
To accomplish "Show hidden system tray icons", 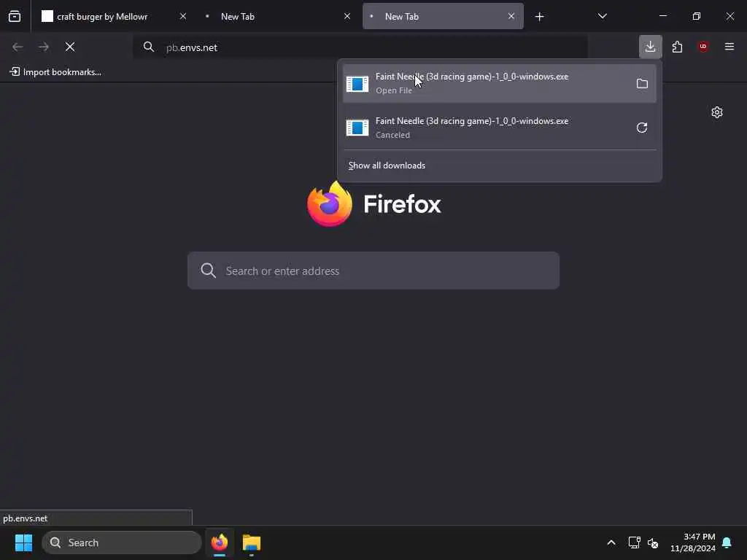I will 611,542.
